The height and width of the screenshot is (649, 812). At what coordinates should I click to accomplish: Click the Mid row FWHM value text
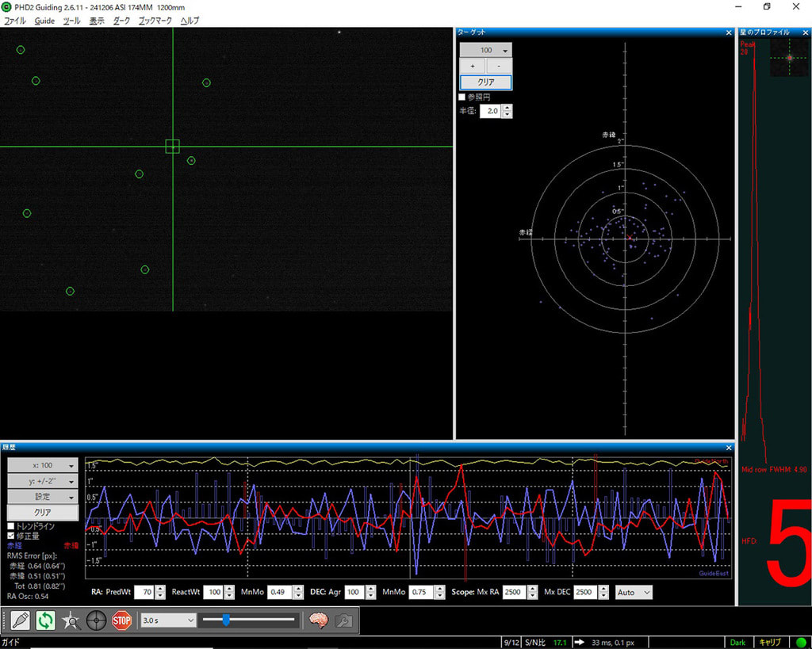pyautogui.click(x=774, y=469)
